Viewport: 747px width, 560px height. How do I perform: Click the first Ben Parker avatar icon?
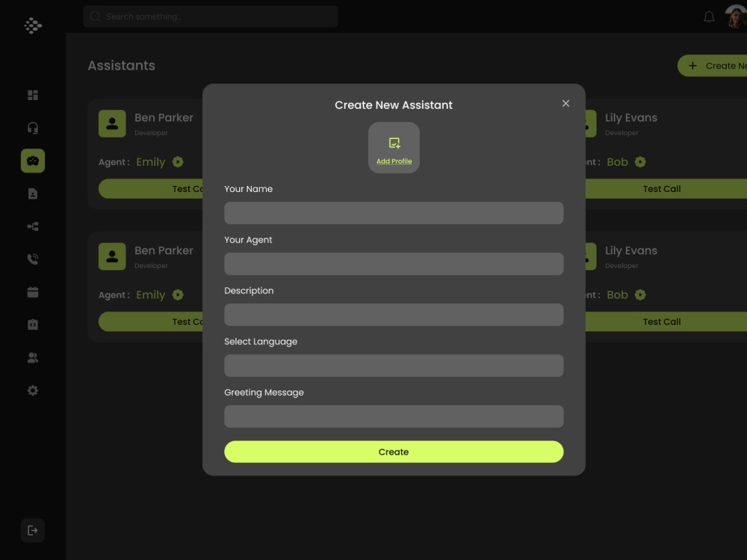(113, 124)
